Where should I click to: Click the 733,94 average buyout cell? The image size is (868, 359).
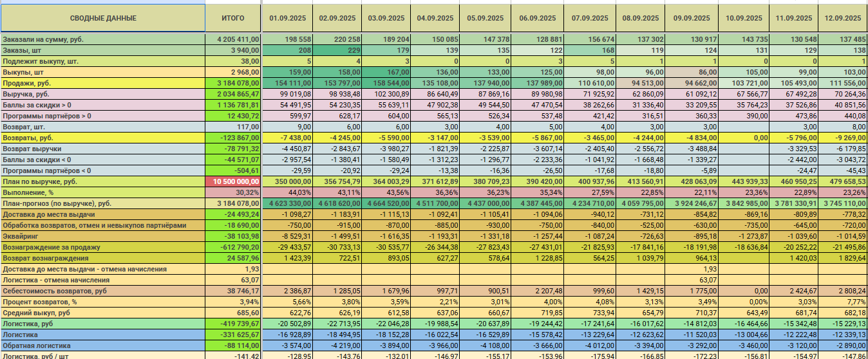[589, 313]
